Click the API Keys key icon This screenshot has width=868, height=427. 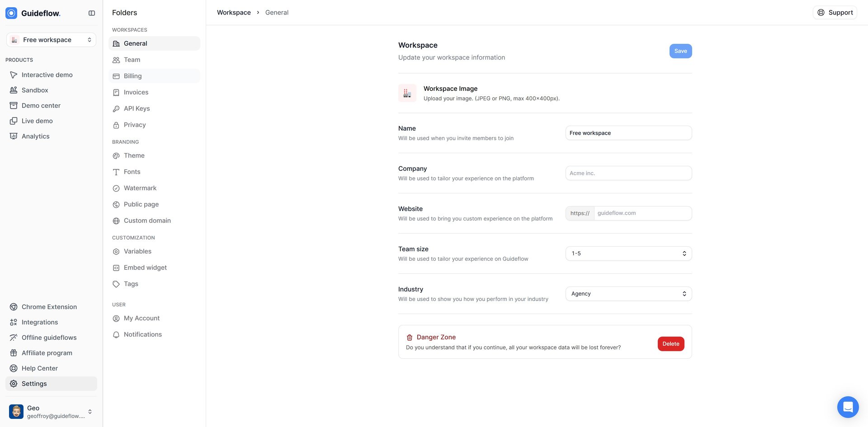click(116, 109)
